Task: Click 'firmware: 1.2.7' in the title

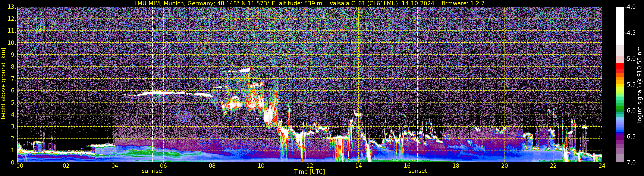Action: [463, 3]
